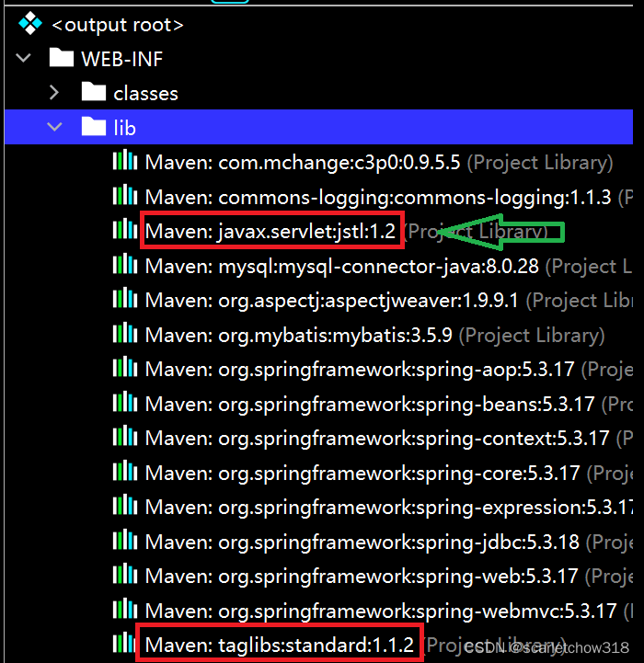Click library icon for spring-aop
644x663 pixels.
[125, 368]
